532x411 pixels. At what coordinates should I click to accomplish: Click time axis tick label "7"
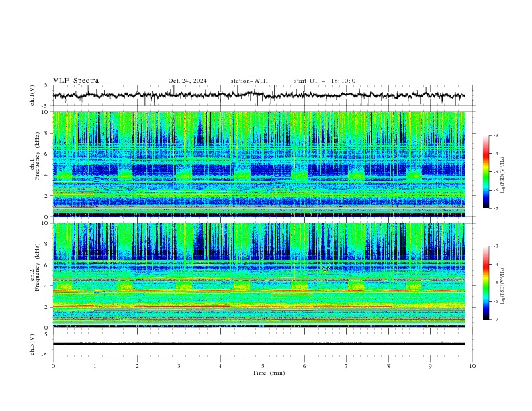347,366
